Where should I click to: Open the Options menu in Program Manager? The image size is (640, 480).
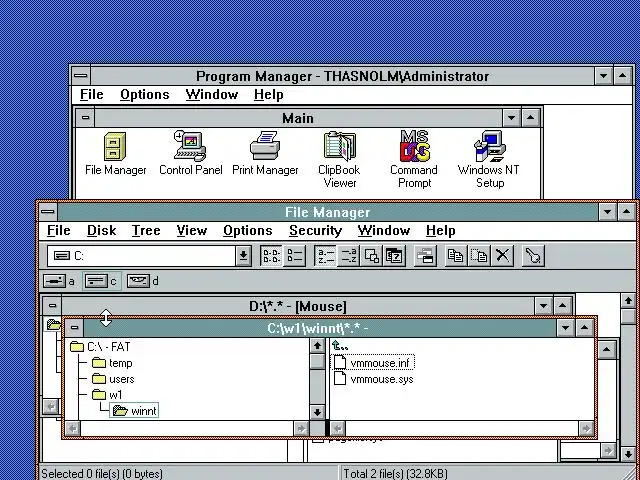[x=144, y=95]
